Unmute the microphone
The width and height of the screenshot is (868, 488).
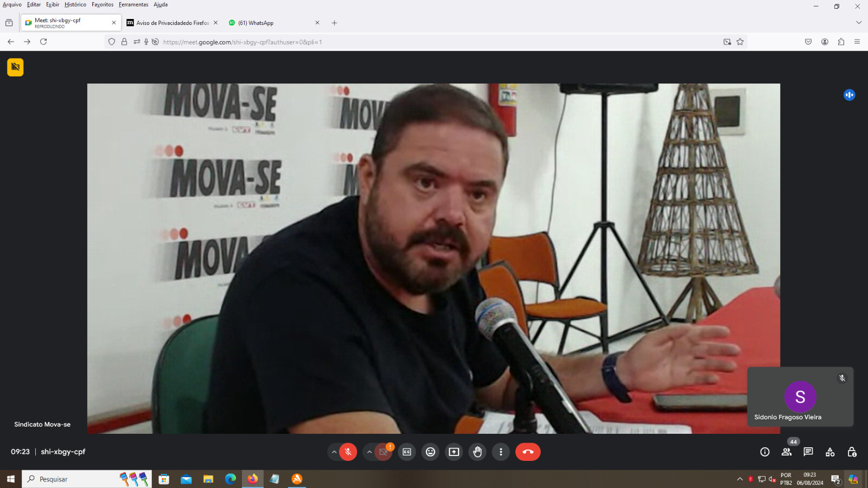[x=348, y=452]
